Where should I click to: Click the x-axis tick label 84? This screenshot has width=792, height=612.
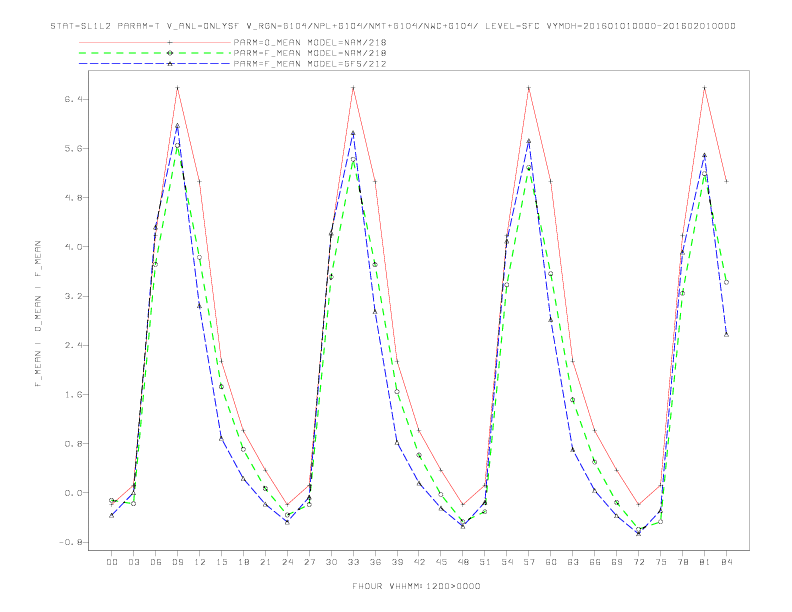tap(726, 562)
